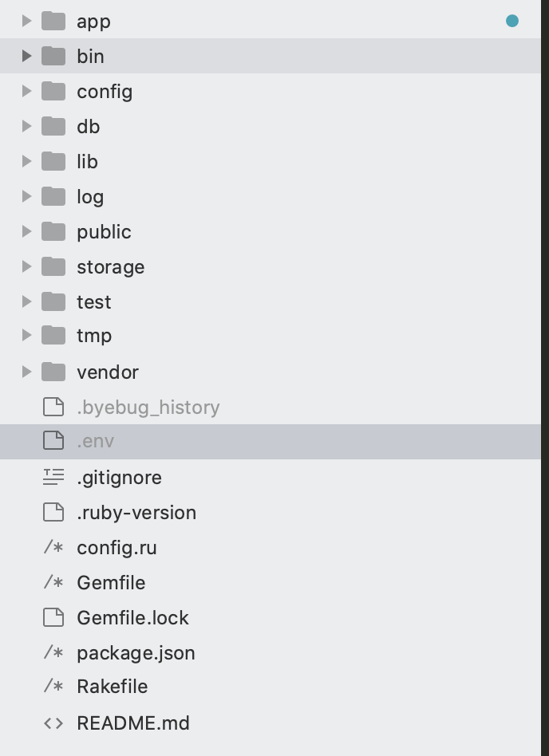
Task: Open the Rakefile entry
Action: point(113,687)
